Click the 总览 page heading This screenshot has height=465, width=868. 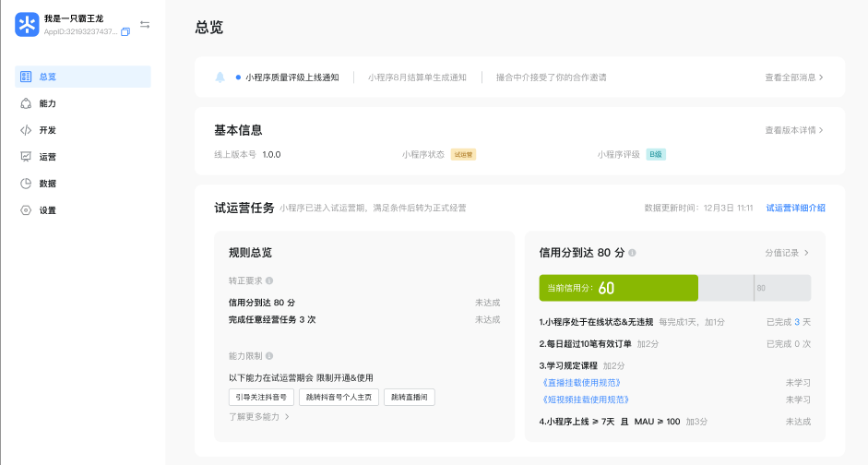click(x=209, y=27)
